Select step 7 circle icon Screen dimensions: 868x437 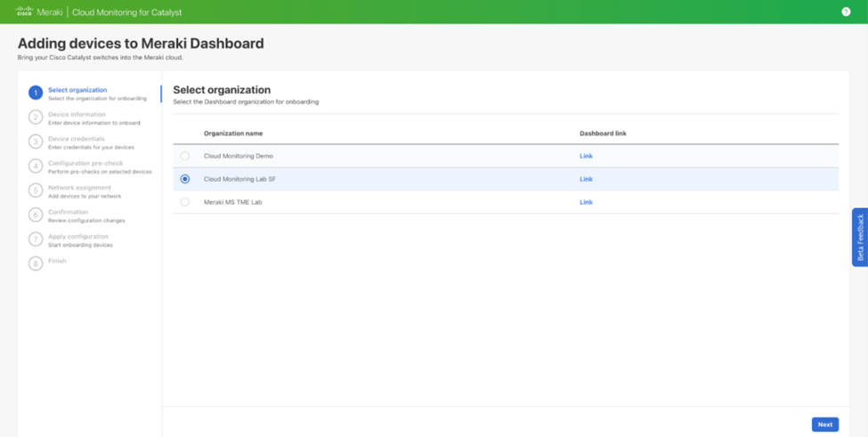pos(36,239)
